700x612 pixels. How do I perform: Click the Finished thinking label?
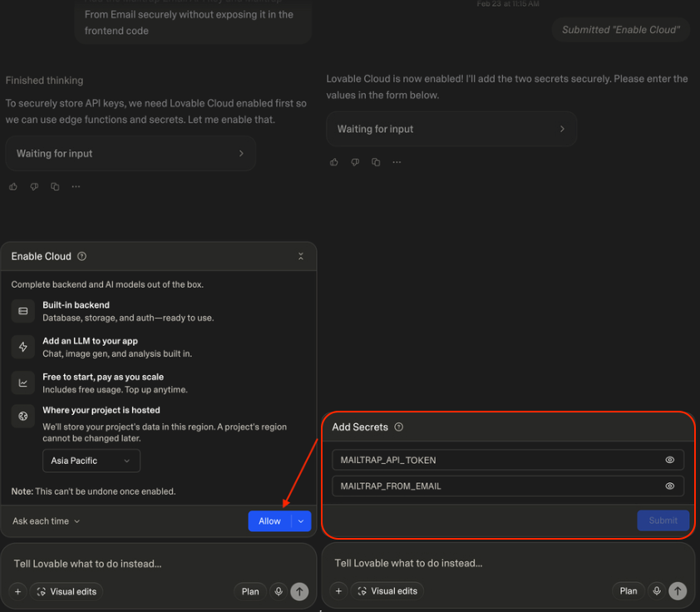click(x=44, y=81)
